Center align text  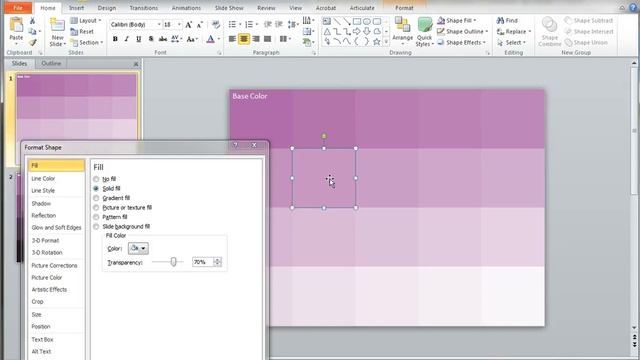244,39
